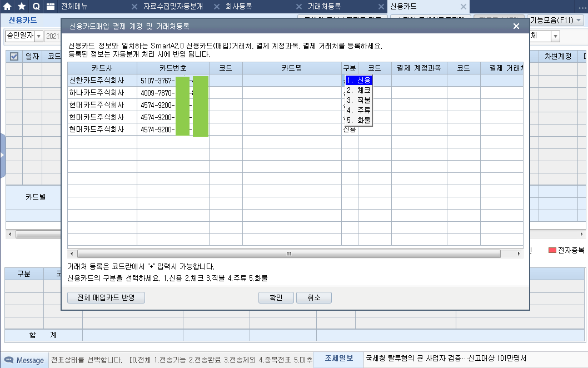Switch to the 회사등록 tab
Viewport: 588px width, 368px height.
(x=238, y=6)
